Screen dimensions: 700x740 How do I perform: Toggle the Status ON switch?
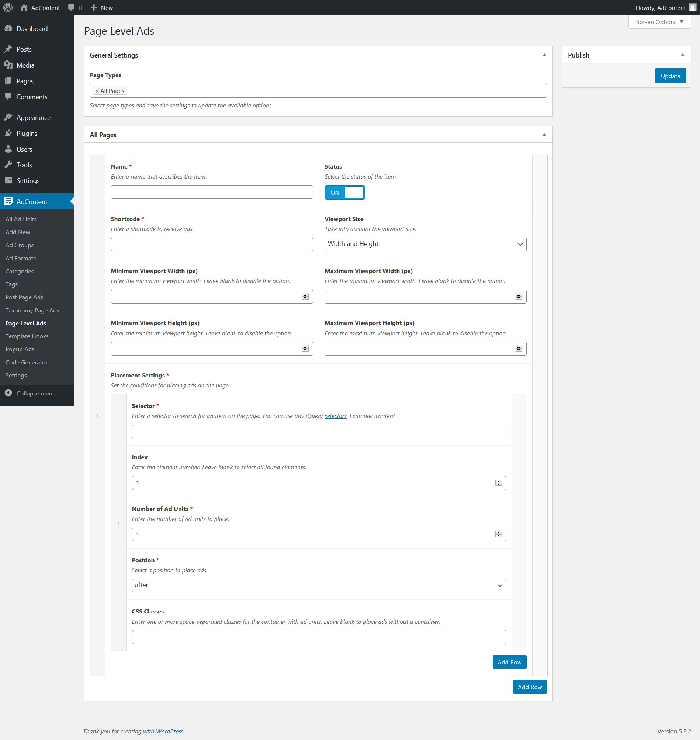click(x=344, y=193)
